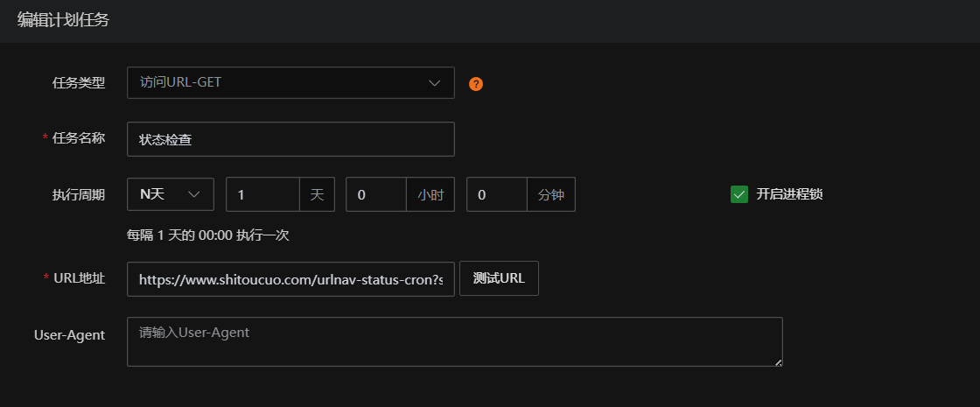Viewport: 980px width, 407px height.
Task: Click the URL地址 field with shitoucuo.com link
Action: click(x=290, y=278)
